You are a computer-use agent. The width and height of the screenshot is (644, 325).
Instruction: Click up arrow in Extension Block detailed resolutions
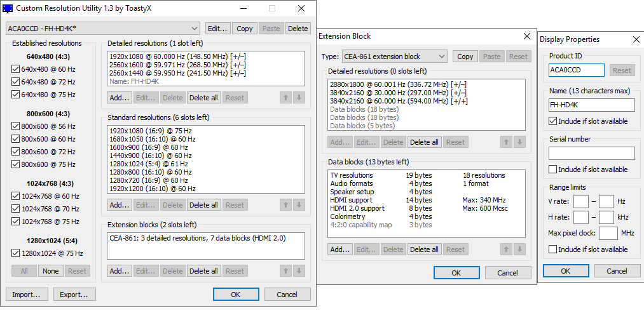[507, 142]
